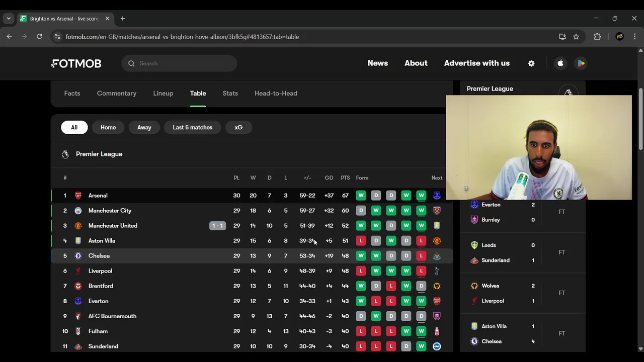Click the Everton crest in league table
644x362 pixels.
tap(78, 301)
